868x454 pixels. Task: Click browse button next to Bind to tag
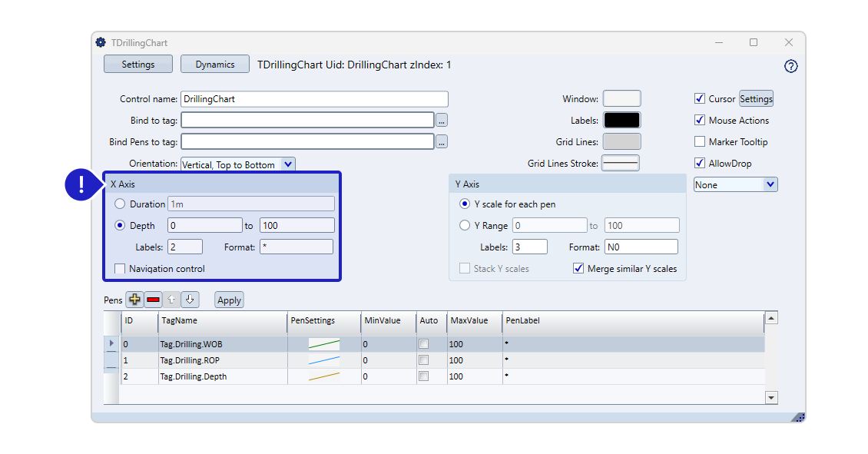pos(442,121)
